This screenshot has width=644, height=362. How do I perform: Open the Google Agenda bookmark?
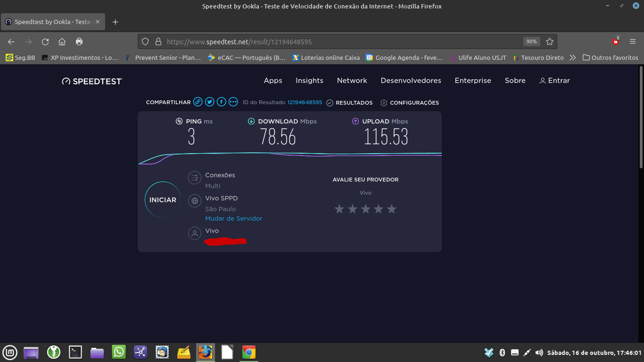(405, 58)
